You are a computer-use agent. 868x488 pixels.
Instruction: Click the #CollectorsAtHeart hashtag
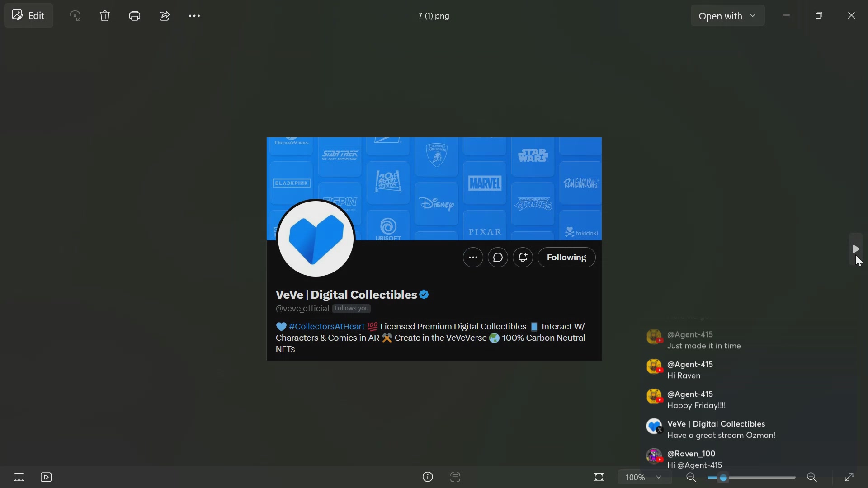click(x=327, y=327)
